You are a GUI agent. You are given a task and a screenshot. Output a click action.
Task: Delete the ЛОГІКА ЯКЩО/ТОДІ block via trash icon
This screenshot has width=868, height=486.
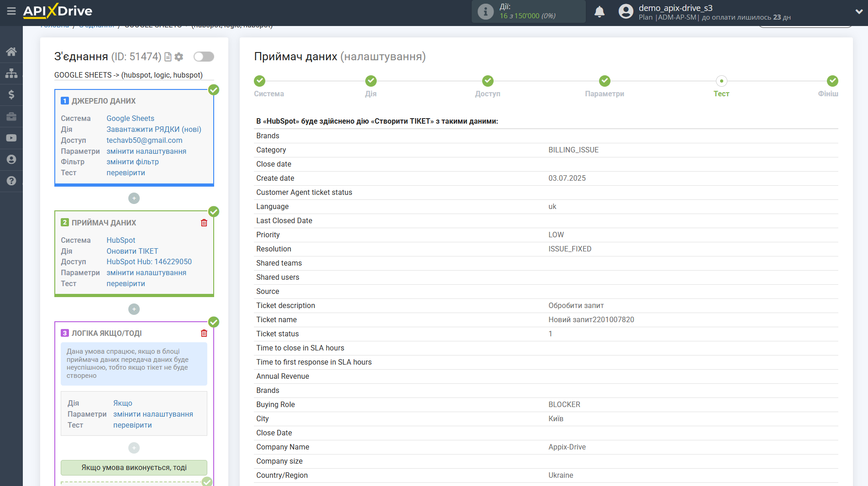[x=204, y=333]
